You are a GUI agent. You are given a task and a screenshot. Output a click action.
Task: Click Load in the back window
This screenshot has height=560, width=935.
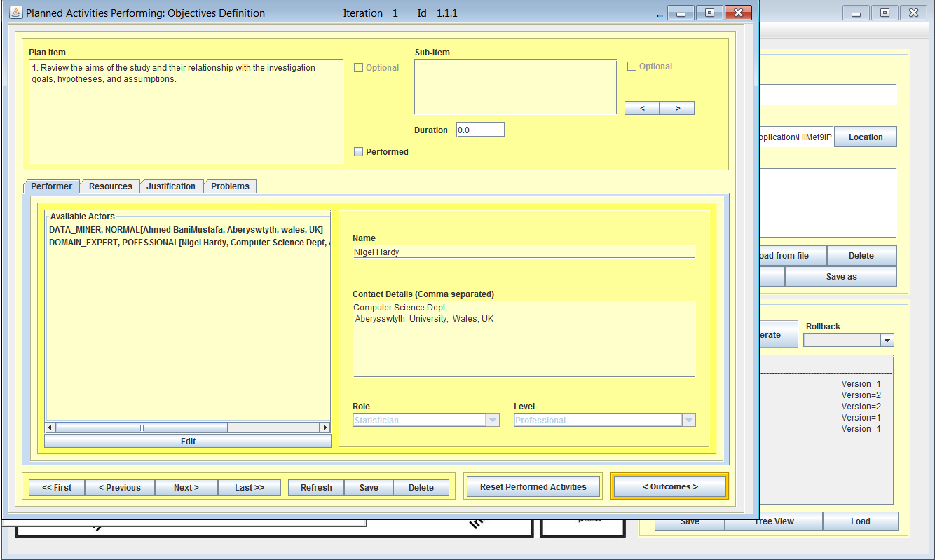pyautogui.click(x=861, y=521)
